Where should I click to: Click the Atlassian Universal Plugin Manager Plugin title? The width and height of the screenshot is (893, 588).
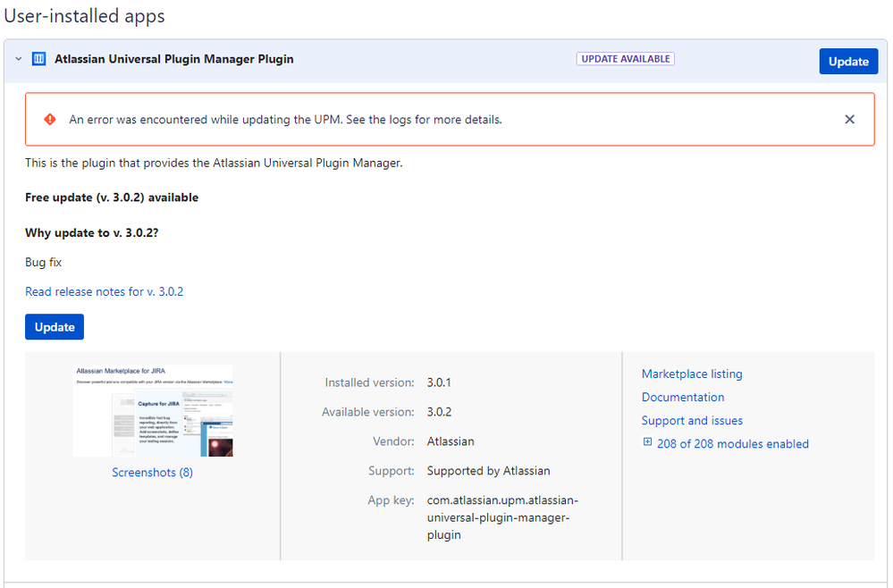(x=173, y=59)
